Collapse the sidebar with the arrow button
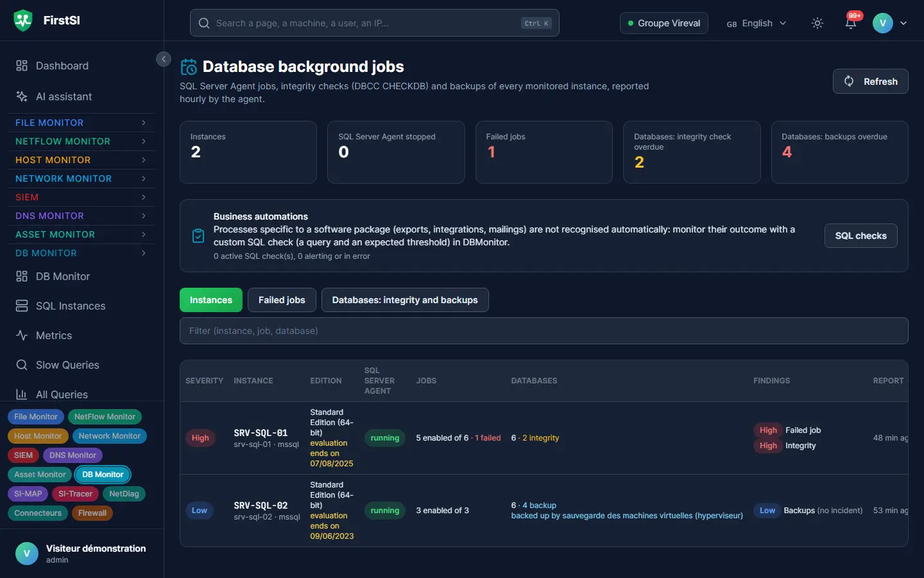The width and height of the screenshot is (924, 578). click(164, 59)
